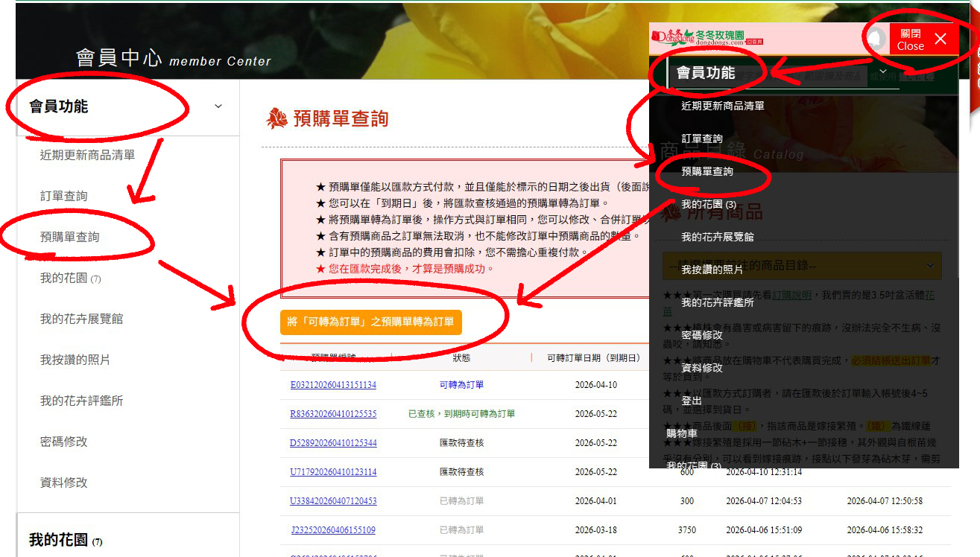Click the white X icon on red Close button
980x557 pixels.
[941, 39]
